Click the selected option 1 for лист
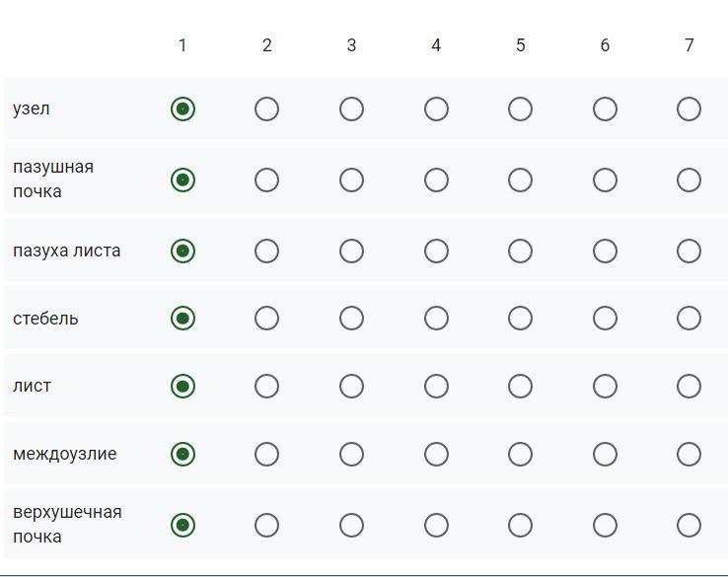This screenshot has width=728, height=577. 182,386
